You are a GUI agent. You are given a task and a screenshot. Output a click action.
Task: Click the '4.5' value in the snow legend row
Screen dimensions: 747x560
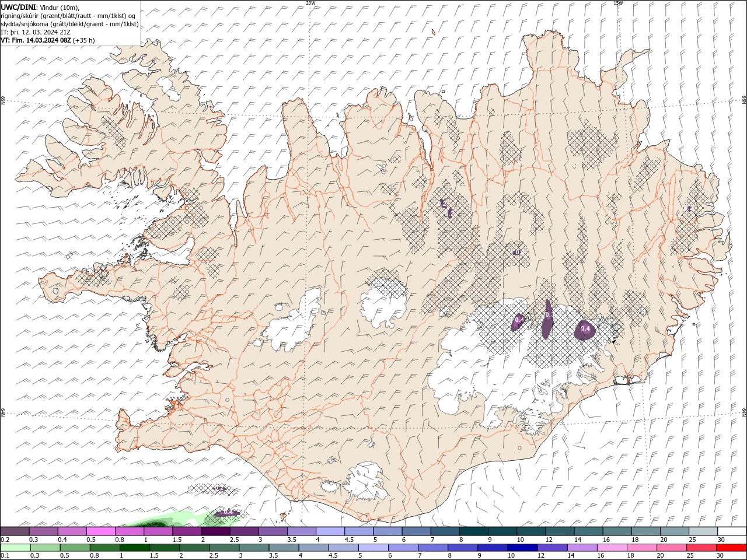coord(349,540)
